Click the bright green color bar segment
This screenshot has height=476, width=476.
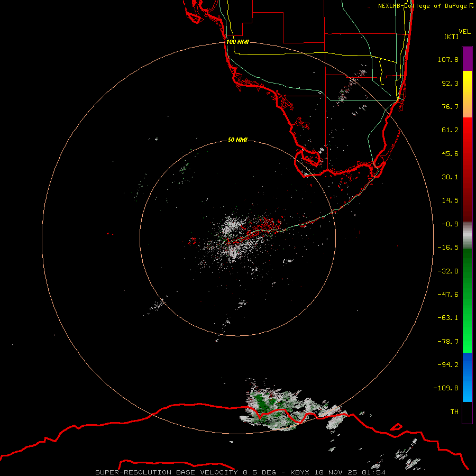click(467, 300)
